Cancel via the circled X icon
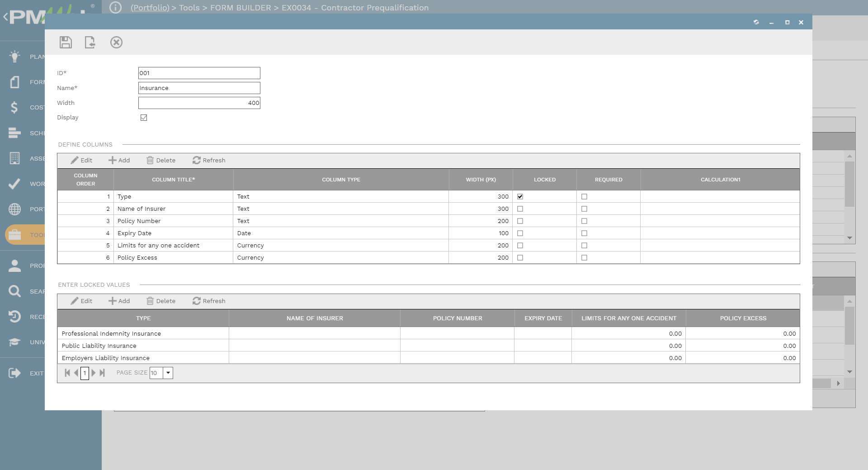Viewport: 868px width, 470px height. (117, 42)
